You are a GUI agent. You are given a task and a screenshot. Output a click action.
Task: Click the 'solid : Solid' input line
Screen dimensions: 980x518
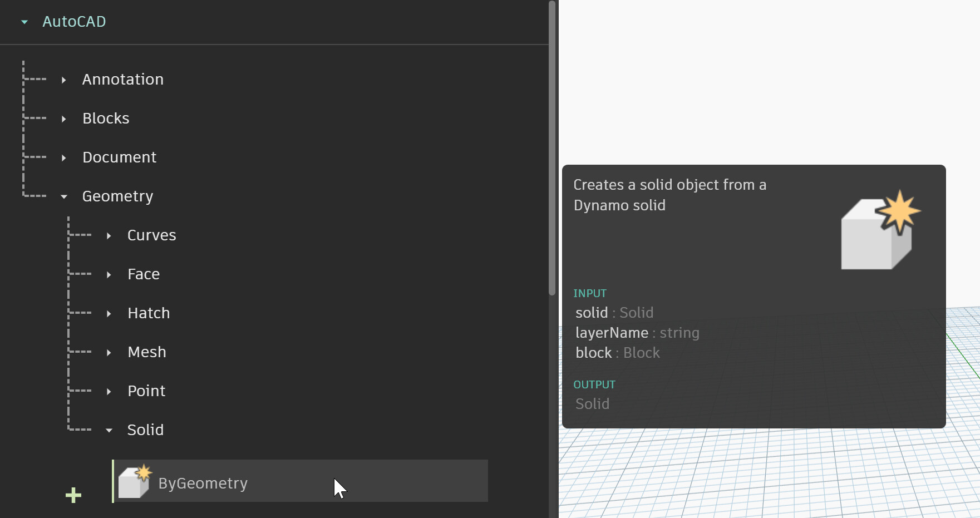[614, 313]
